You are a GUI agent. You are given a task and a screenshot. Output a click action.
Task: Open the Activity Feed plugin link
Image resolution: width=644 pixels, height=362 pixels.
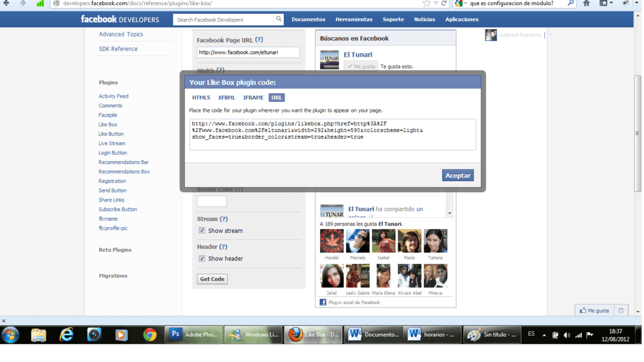(x=114, y=96)
